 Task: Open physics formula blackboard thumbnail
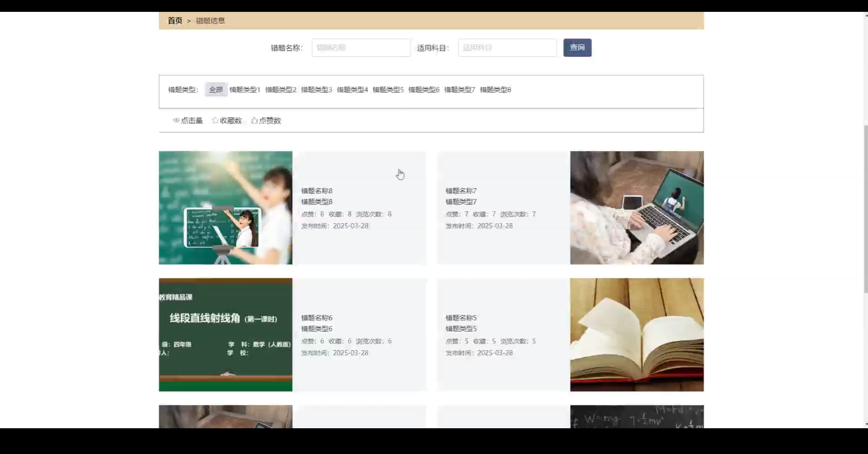pyautogui.click(x=637, y=417)
